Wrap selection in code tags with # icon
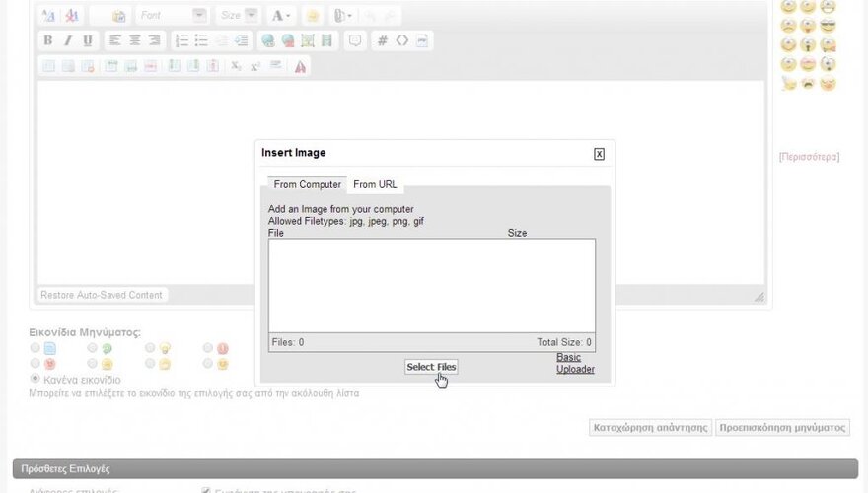 click(383, 41)
